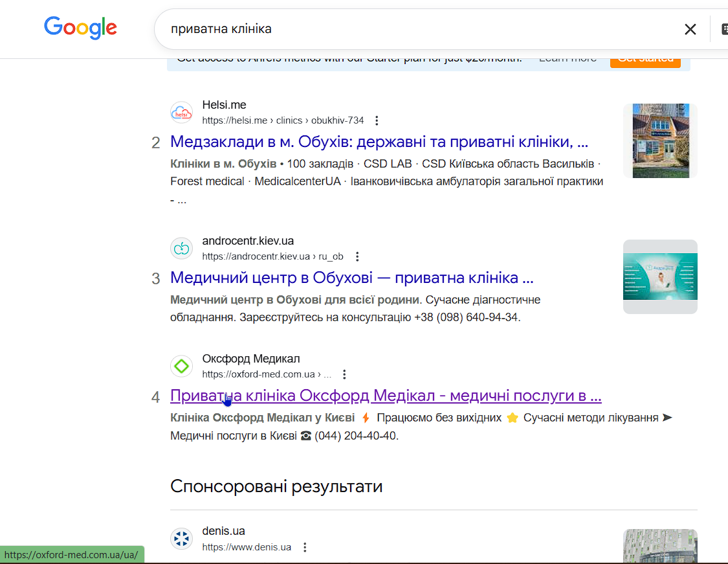728x564 pixels.
Task: Click the denis.ua snowflake favicon
Action: [182, 539]
